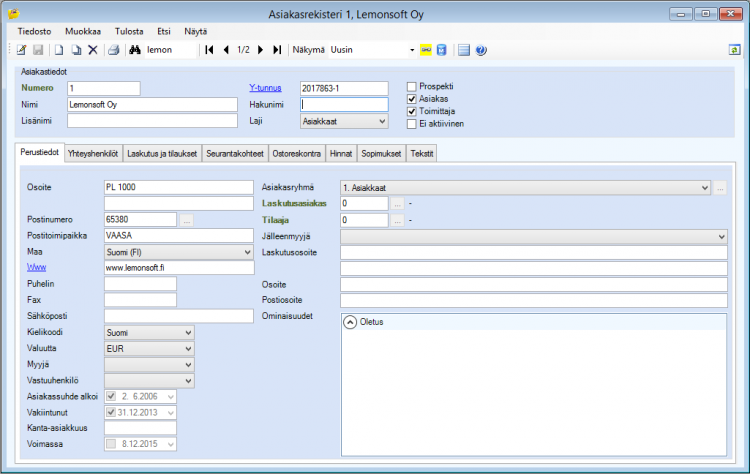Switch to the Hinnat tab
750x474 pixels.
341,154
